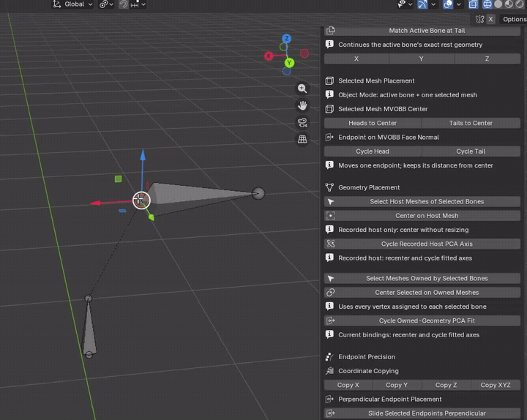
Task: Click info icon beside 'Recorded host only'
Action: pyautogui.click(x=329, y=230)
